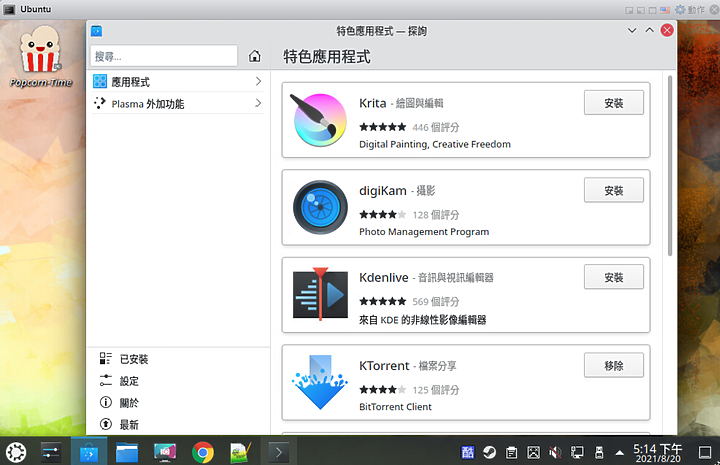Select the digiKam camera lens icon
The image size is (720, 465).
[320, 207]
